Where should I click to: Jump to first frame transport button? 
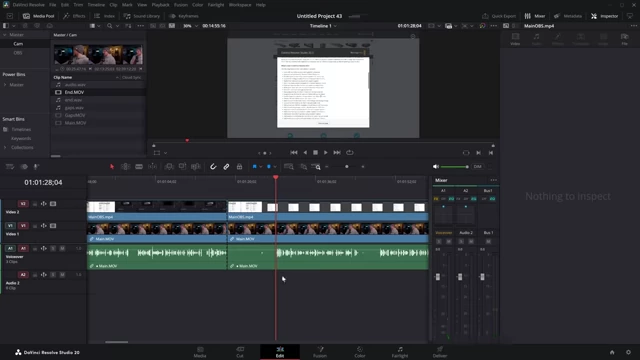293,152
